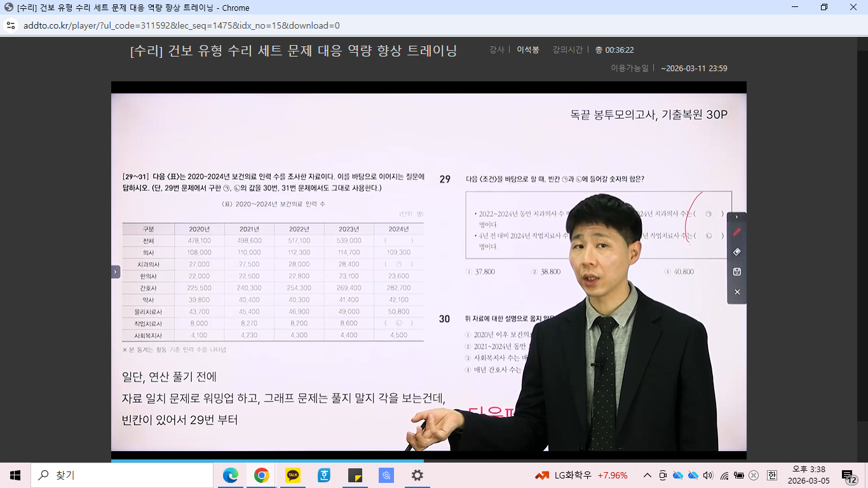Open the notification center with 12 badge
This screenshot has height=488, width=868.
(848, 475)
